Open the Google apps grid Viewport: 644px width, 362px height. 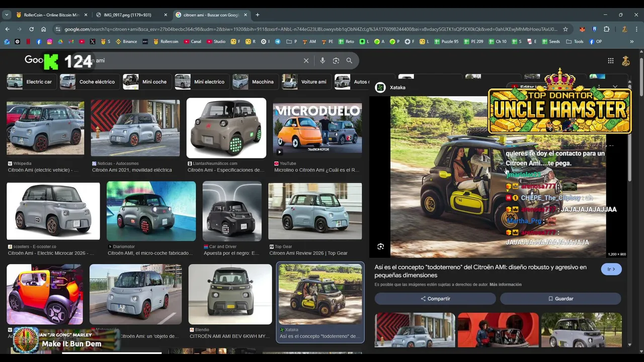tap(610, 60)
